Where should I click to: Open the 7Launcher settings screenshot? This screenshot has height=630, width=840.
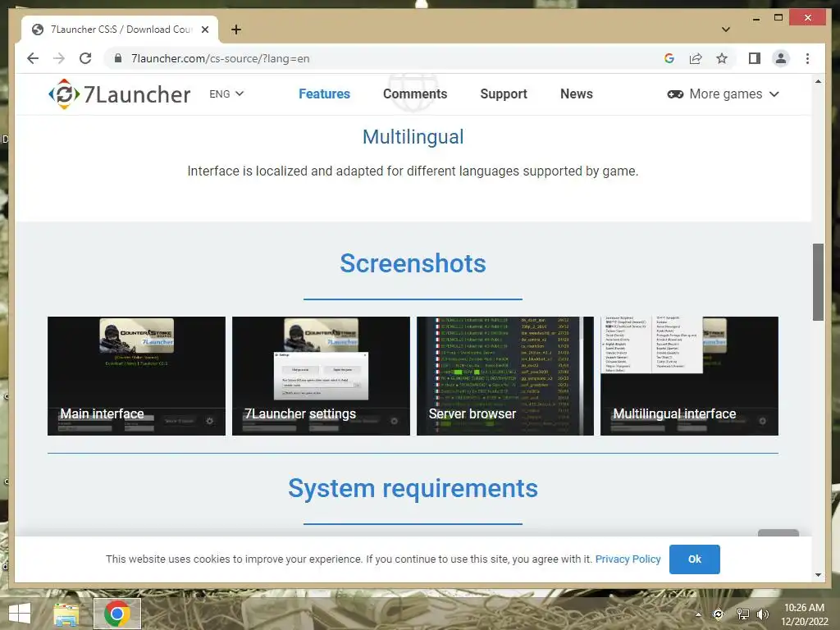click(x=321, y=376)
